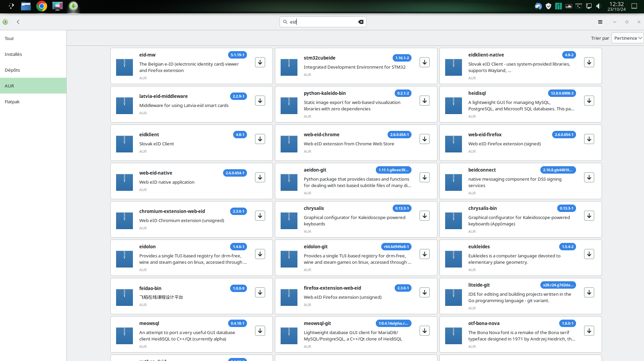Select the Tout category
This screenshot has width=644, height=361.
[33, 38]
